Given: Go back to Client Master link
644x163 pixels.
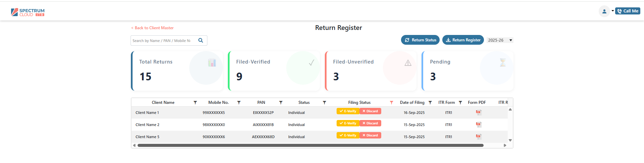Looking at the screenshot, I should 152,28.
